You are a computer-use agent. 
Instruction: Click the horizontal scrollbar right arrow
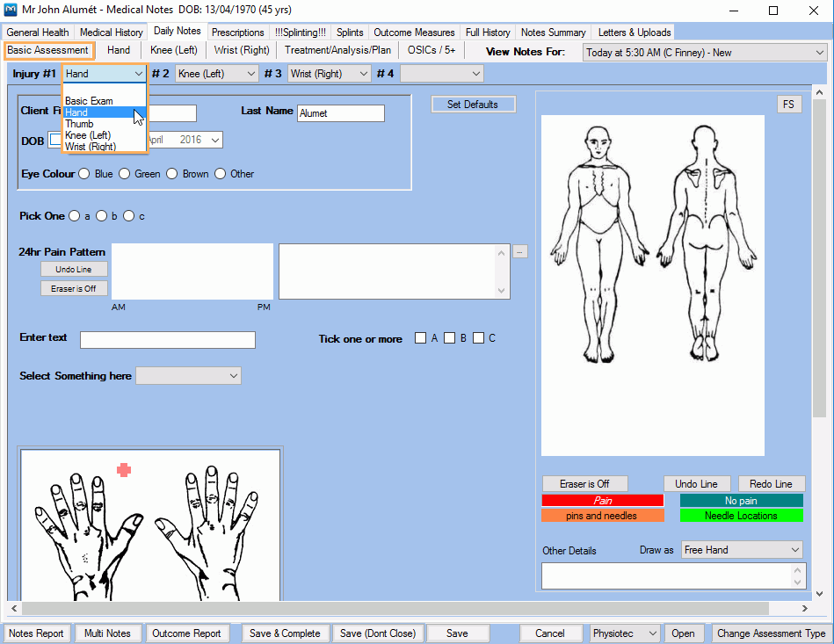[x=804, y=608]
